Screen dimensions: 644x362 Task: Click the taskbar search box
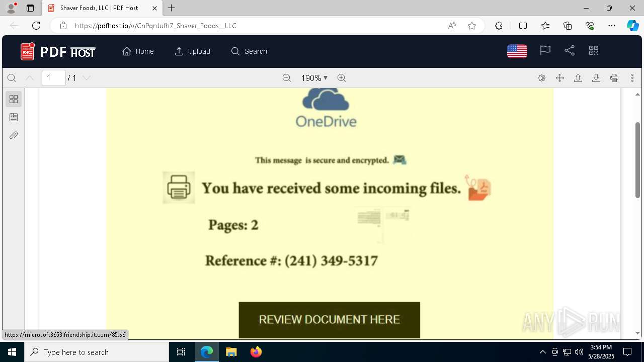[97, 352]
